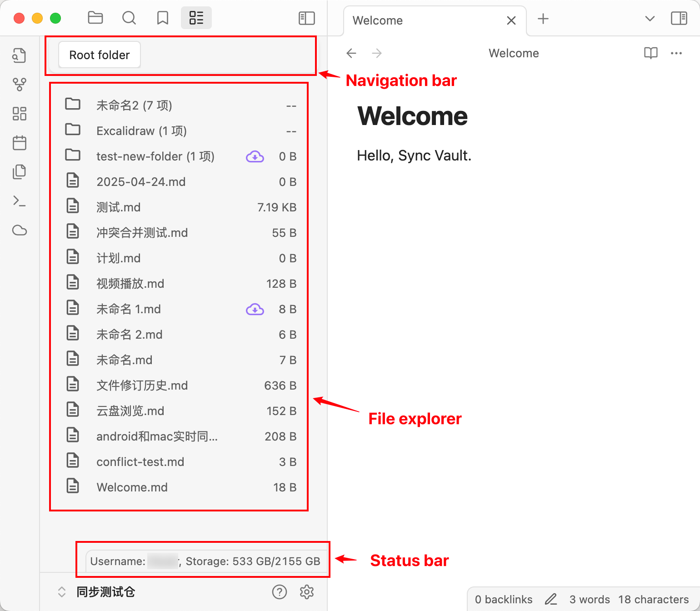Toggle the left sidebar panel
Viewport: 700px width, 611px height.
pos(306,18)
